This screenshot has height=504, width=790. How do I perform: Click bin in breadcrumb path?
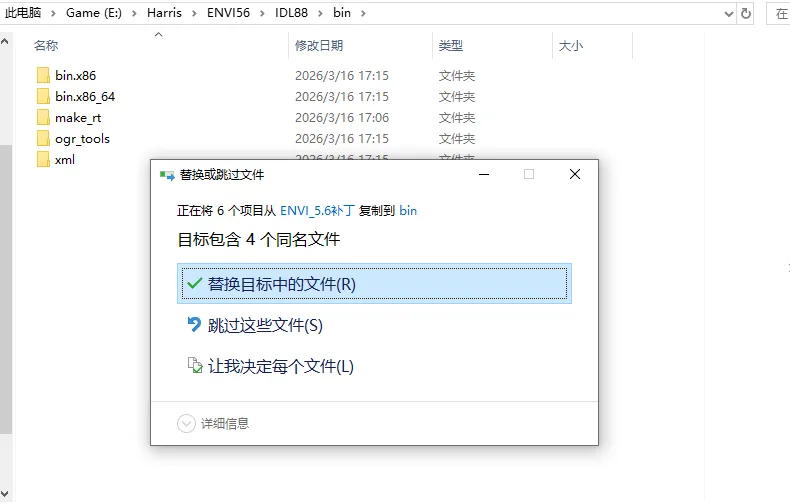coord(342,13)
